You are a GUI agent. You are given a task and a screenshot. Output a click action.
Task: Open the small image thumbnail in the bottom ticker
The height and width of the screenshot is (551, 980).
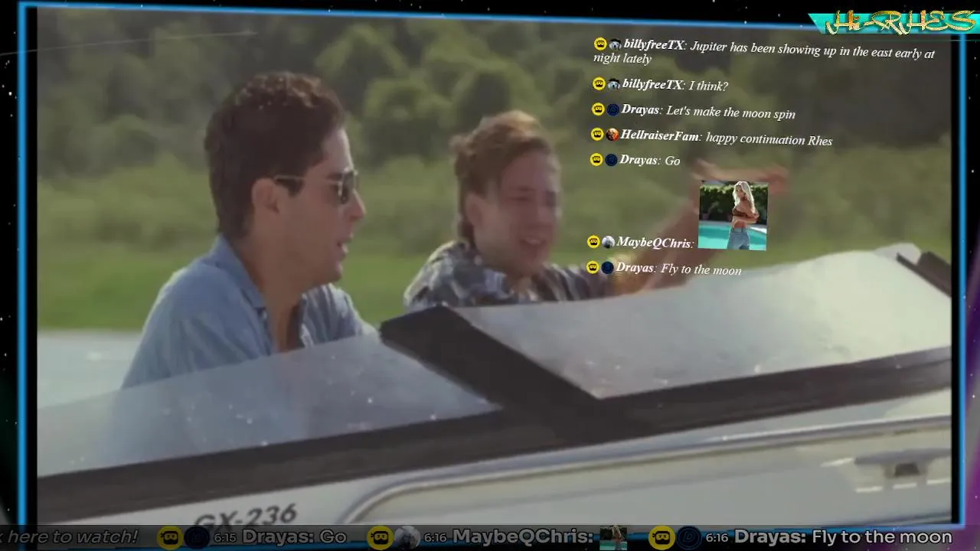[612, 538]
